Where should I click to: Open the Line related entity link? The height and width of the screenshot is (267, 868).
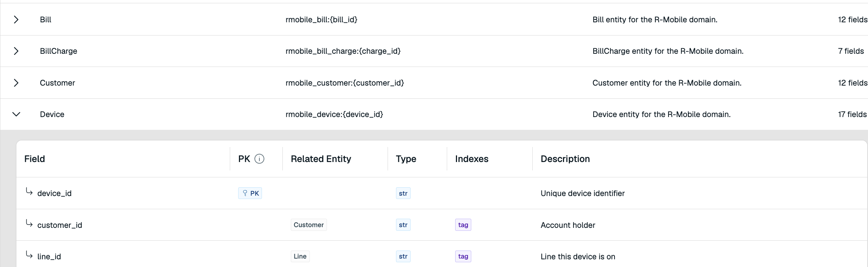pos(300,256)
